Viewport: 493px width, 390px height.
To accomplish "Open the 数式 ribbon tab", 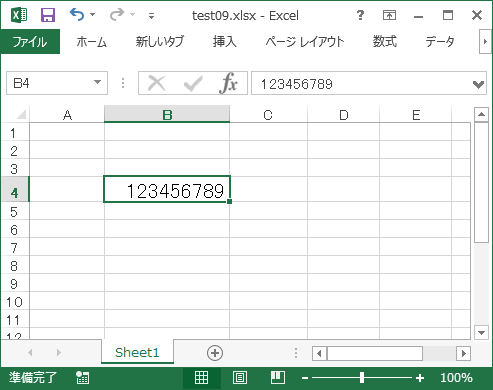I will (384, 42).
